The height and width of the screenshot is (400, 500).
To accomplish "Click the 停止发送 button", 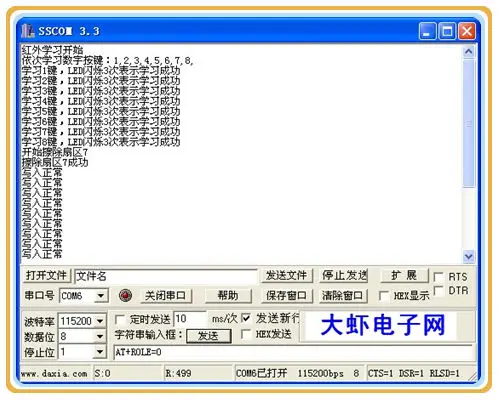I will click(x=344, y=276).
